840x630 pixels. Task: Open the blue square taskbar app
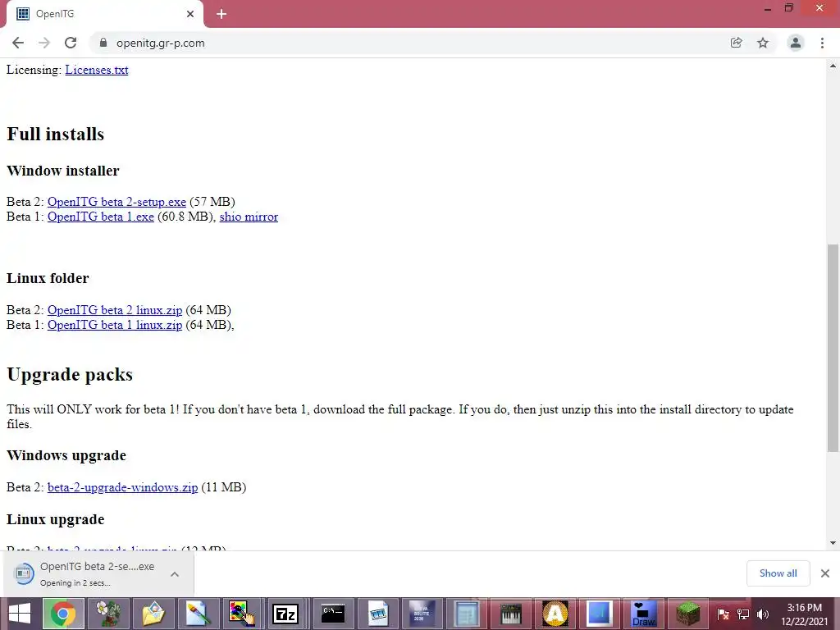pos(599,614)
